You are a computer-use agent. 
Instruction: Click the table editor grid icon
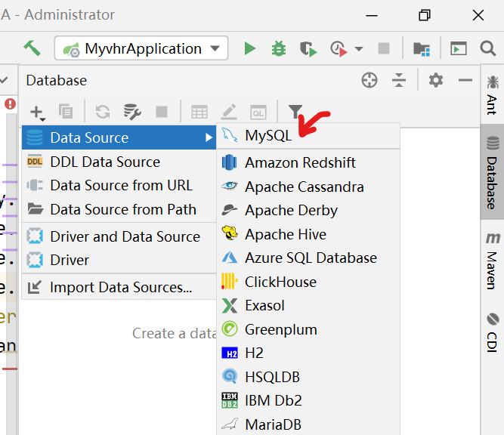pyautogui.click(x=199, y=112)
